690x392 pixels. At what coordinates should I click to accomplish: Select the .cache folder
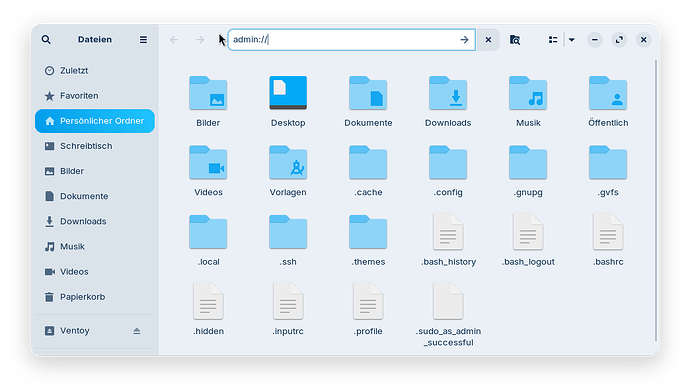(x=368, y=163)
